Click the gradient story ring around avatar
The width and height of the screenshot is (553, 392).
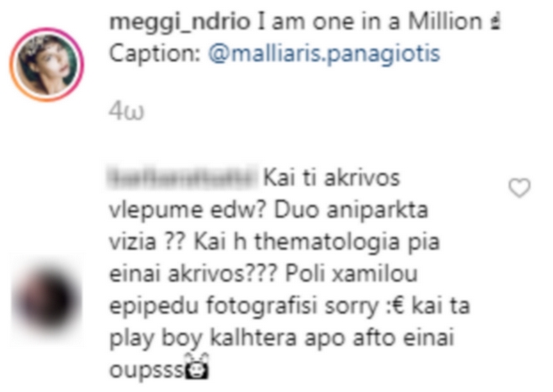47,64
